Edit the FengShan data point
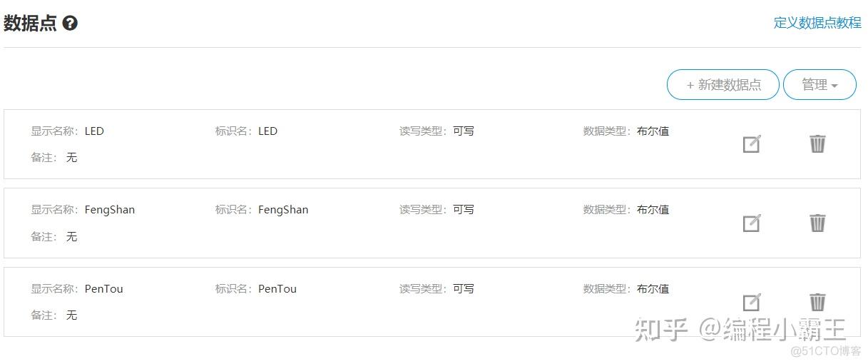868x364 pixels. [x=751, y=223]
